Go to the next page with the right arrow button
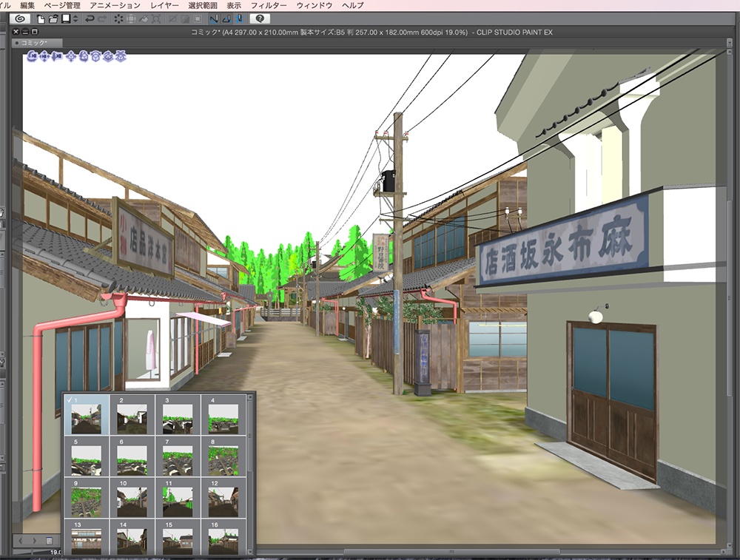Viewport: 740px width, 560px height. [x=36, y=541]
